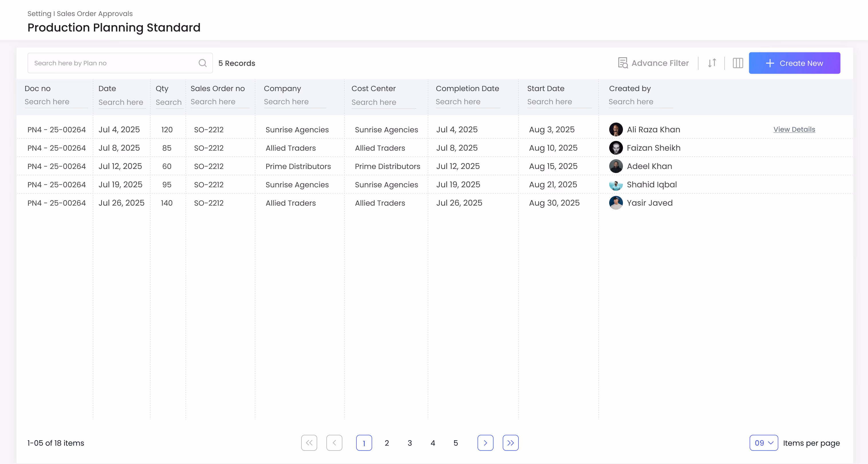Click Shahid Iqbal's avatar

pyautogui.click(x=616, y=184)
